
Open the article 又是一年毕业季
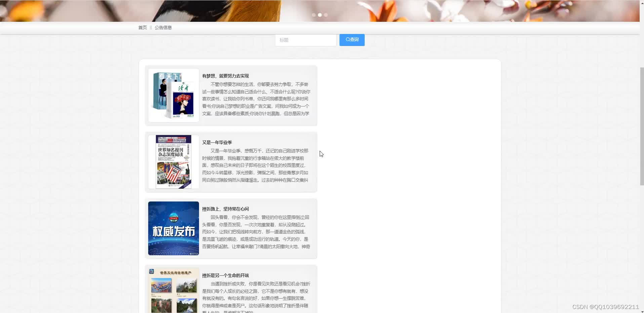(x=217, y=142)
